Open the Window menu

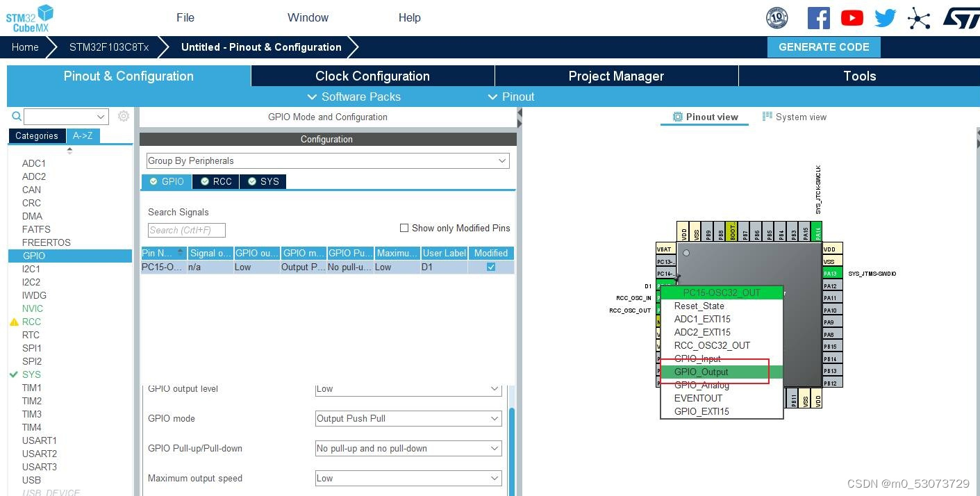tap(308, 17)
